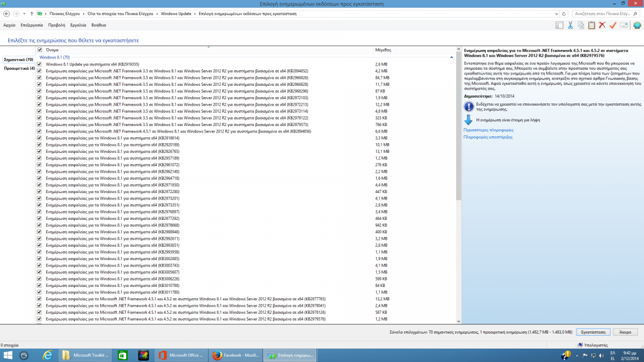Open the Αρχείο menu
Screen dimensions: 644x362
pos(9,25)
